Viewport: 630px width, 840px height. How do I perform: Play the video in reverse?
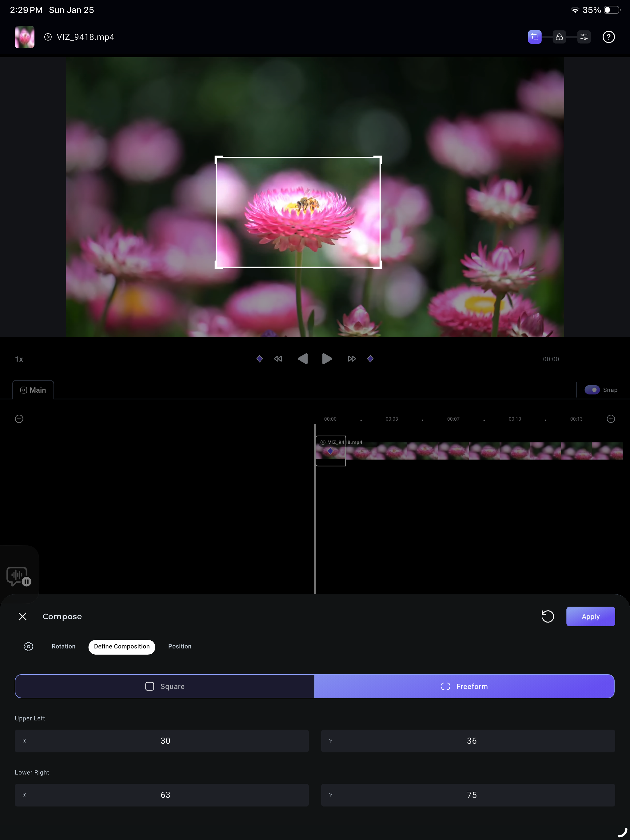coord(303,359)
